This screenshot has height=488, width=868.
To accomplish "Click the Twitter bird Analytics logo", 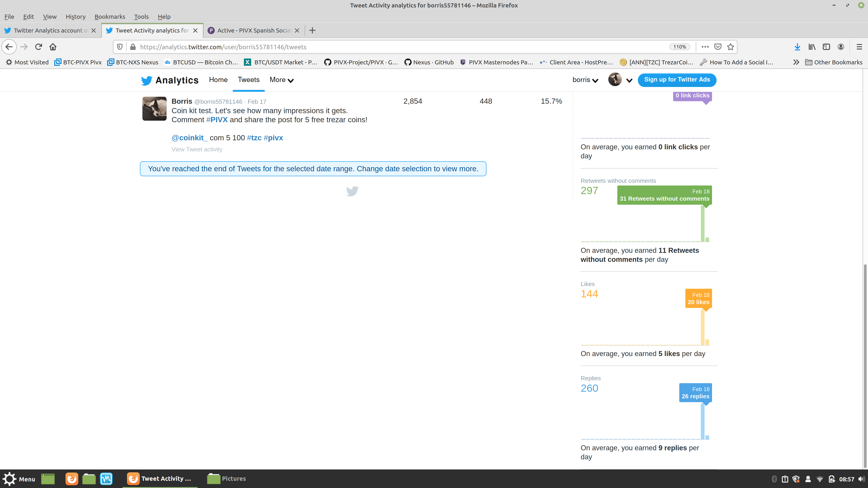I will click(170, 80).
